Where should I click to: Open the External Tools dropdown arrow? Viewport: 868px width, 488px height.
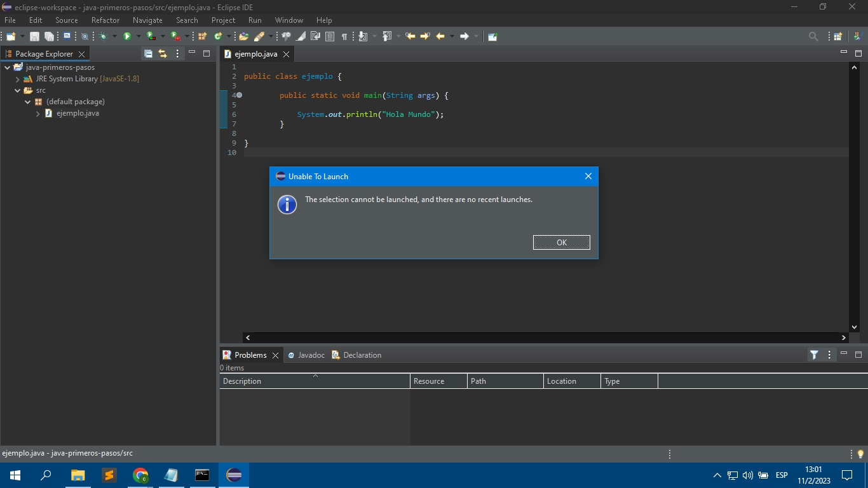[187, 36]
